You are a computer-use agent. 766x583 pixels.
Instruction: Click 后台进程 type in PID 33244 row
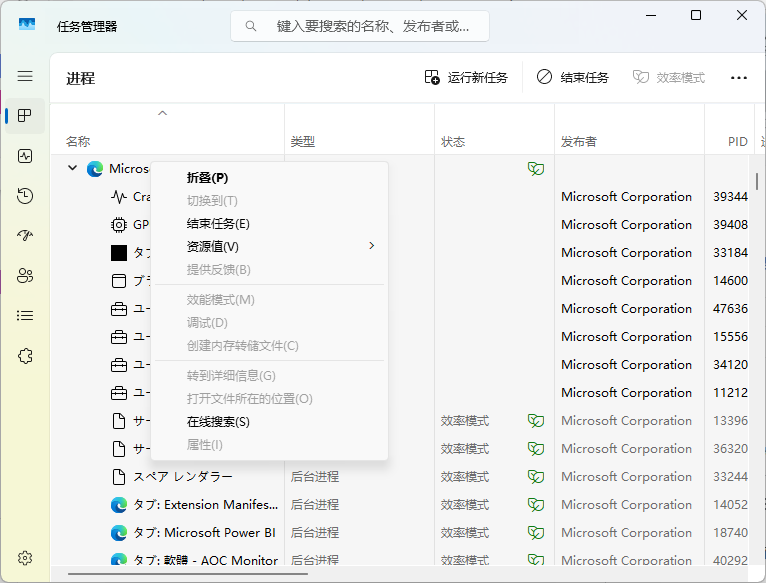315,477
